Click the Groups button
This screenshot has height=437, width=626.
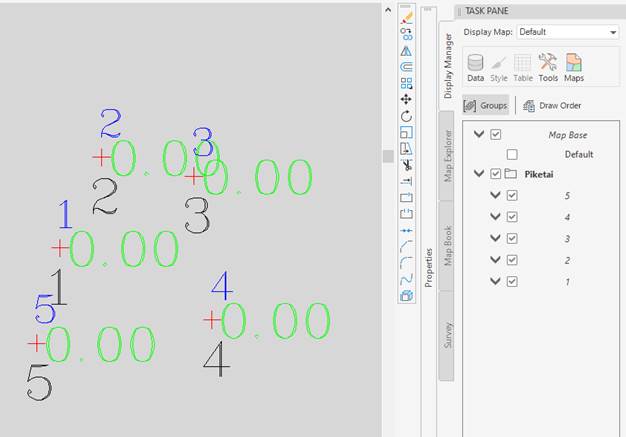pyautogui.click(x=486, y=105)
